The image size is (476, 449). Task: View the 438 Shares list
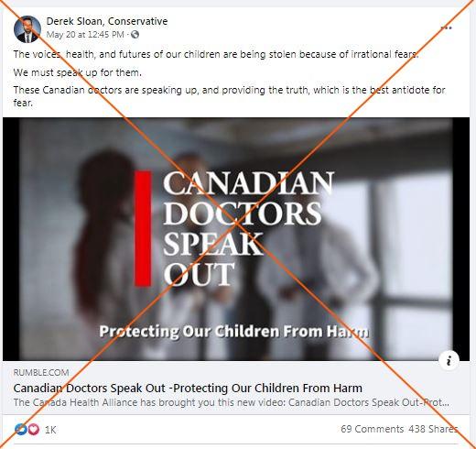(x=433, y=429)
